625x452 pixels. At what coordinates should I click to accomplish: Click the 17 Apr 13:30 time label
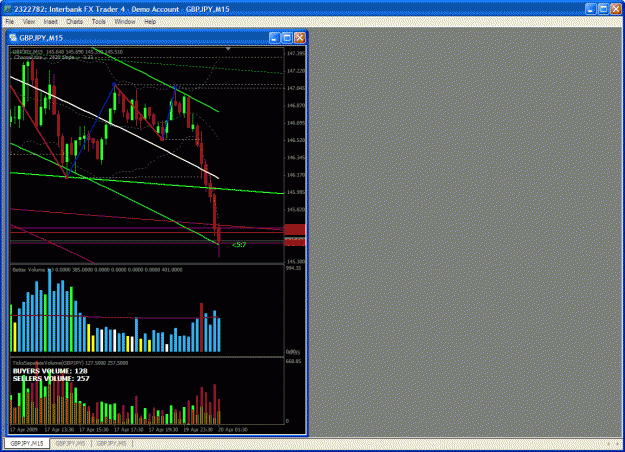pyautogui.click(x=59, y=430)
